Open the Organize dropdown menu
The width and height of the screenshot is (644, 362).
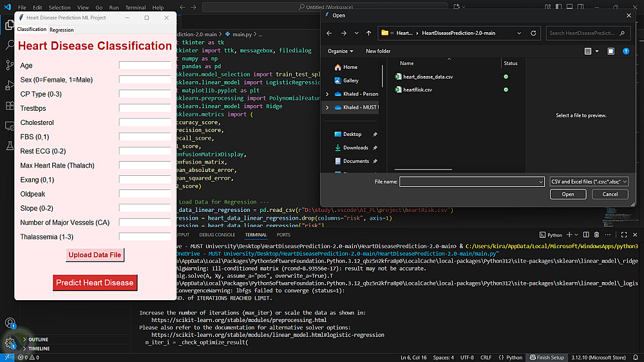point(341,51)
